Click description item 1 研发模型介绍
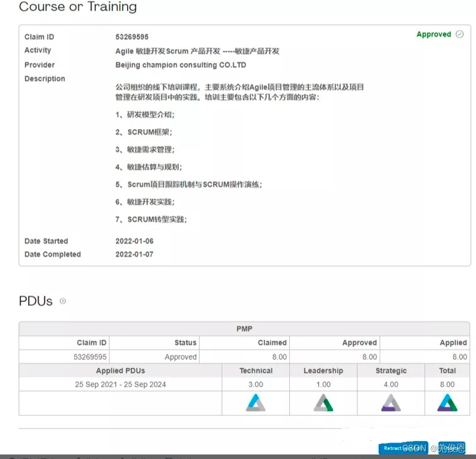Screen dimensions: 476x459 click(145, 114)
